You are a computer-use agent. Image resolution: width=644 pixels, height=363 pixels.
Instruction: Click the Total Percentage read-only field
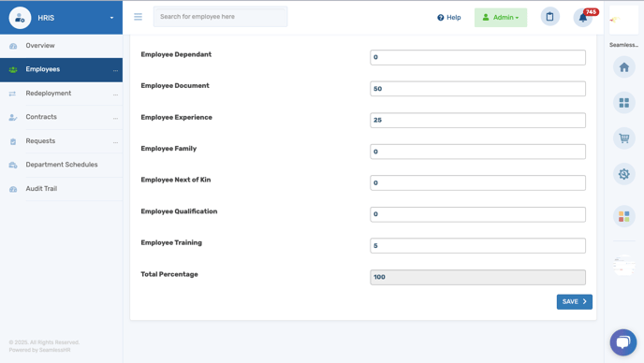click(x=477, y=277)
